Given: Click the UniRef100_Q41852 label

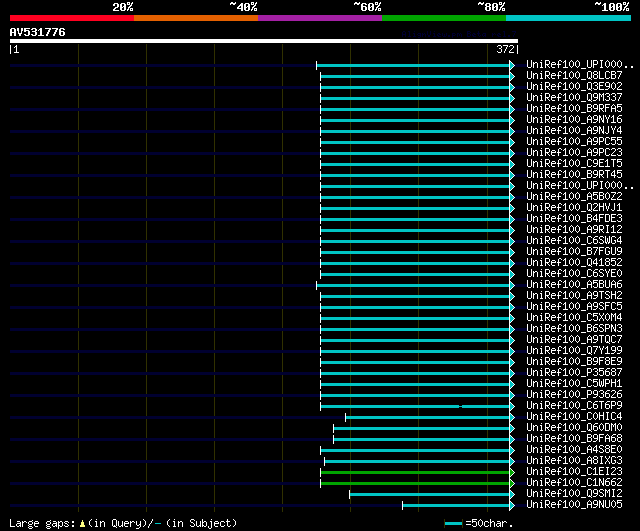Looking at the screenshot, I should [x=574, y=263].
